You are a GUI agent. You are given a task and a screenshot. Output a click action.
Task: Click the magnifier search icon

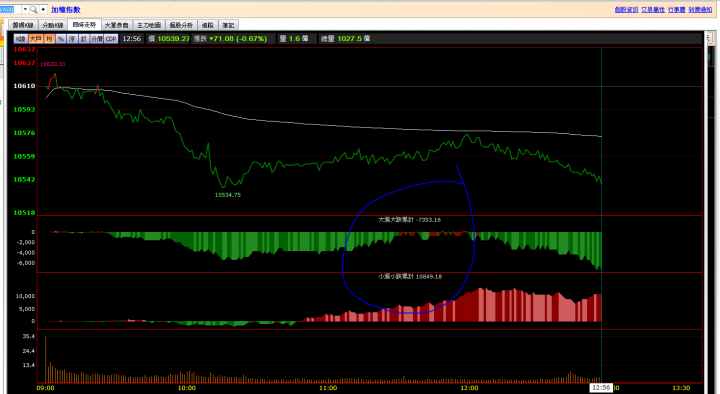coord(34,9)
